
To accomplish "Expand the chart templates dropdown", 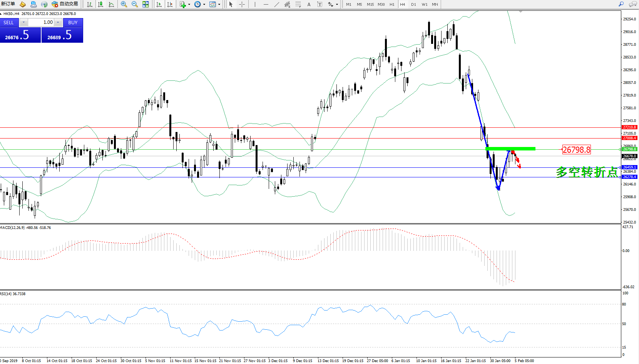I will point(219,5).
